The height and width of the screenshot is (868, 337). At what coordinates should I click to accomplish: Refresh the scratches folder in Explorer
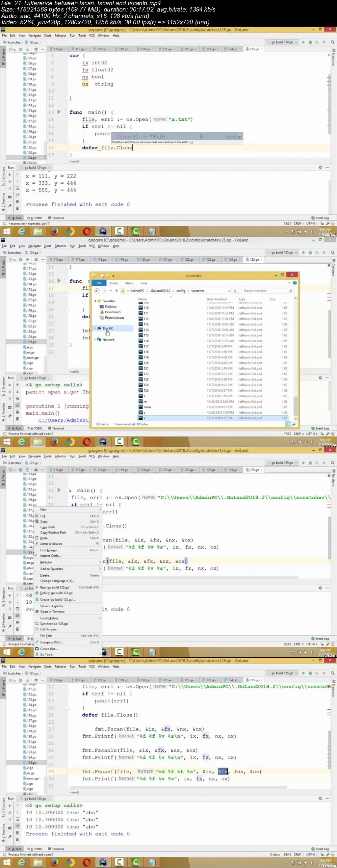235,291
